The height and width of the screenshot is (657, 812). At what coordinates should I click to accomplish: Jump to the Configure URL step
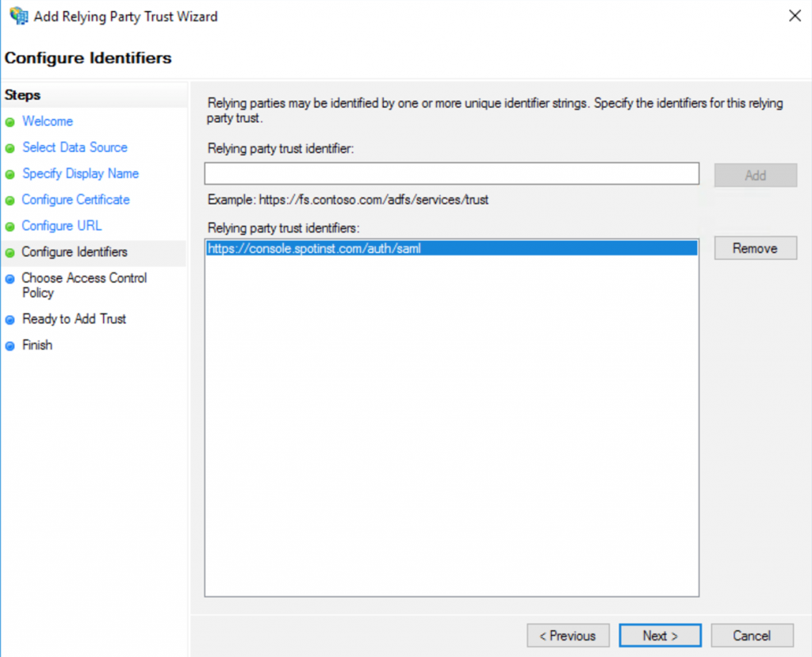coord(61,226)
